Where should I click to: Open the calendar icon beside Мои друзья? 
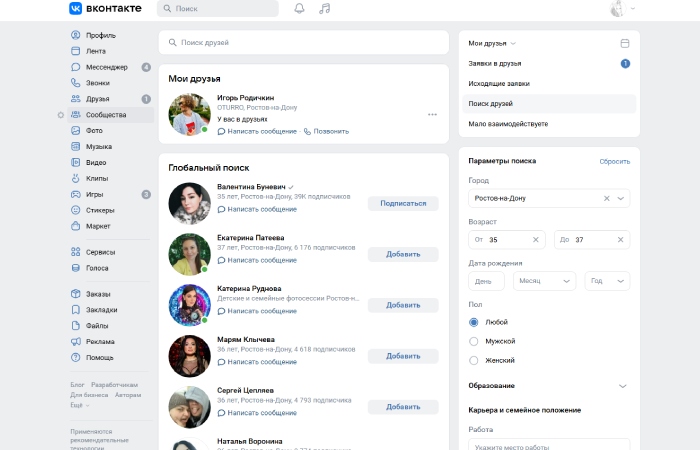coord(625,43)
